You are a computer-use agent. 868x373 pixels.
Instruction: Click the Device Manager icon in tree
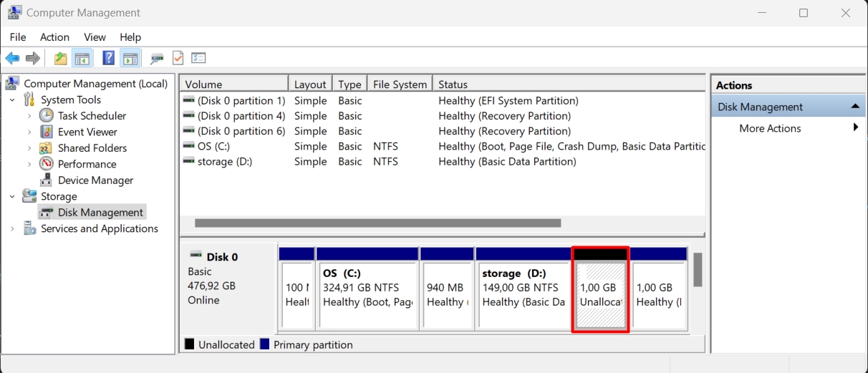47,180
